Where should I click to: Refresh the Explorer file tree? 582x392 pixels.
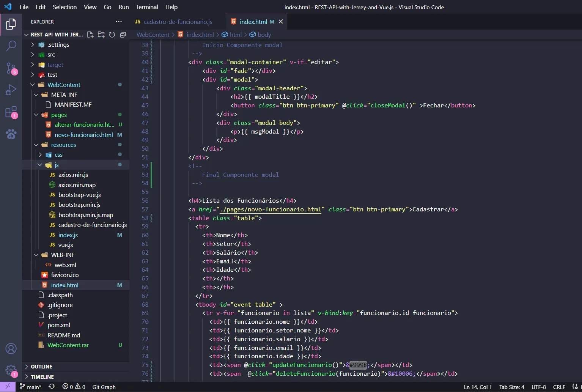[112, 35]
